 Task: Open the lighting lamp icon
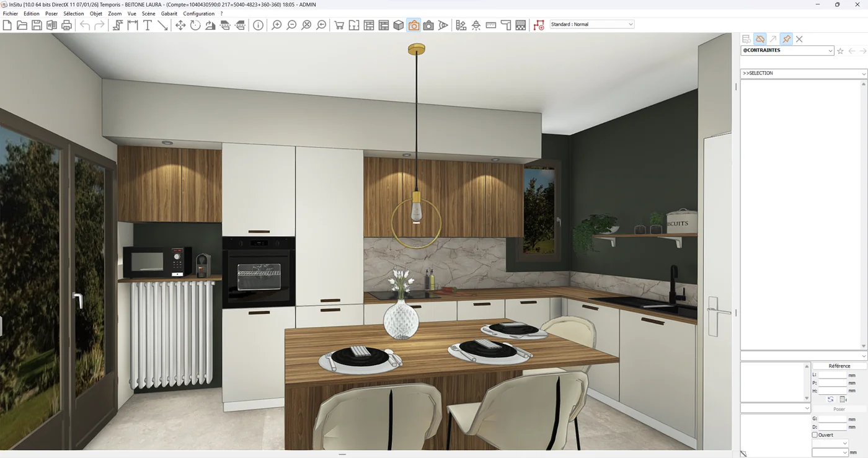click(x=476, y=25)
